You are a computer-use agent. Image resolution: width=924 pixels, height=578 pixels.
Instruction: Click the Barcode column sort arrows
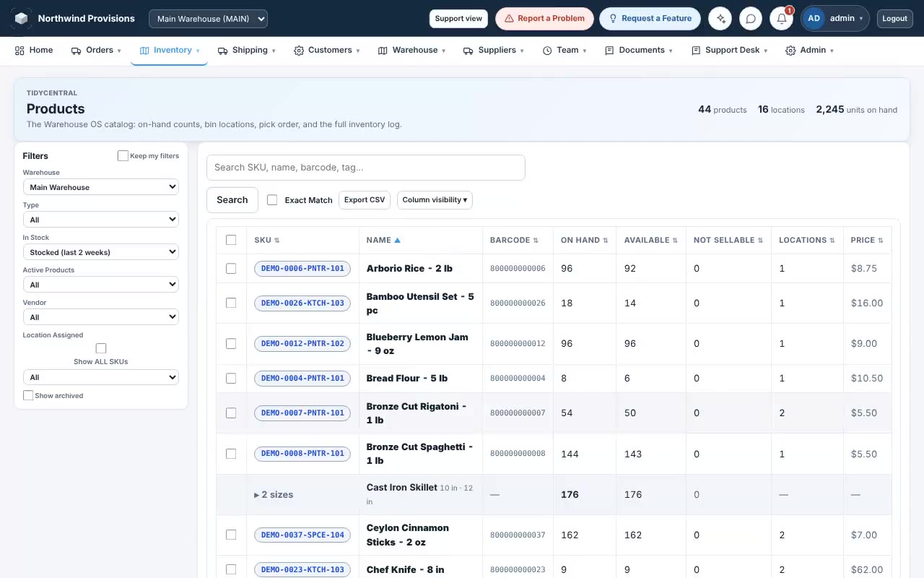(536, 241)
